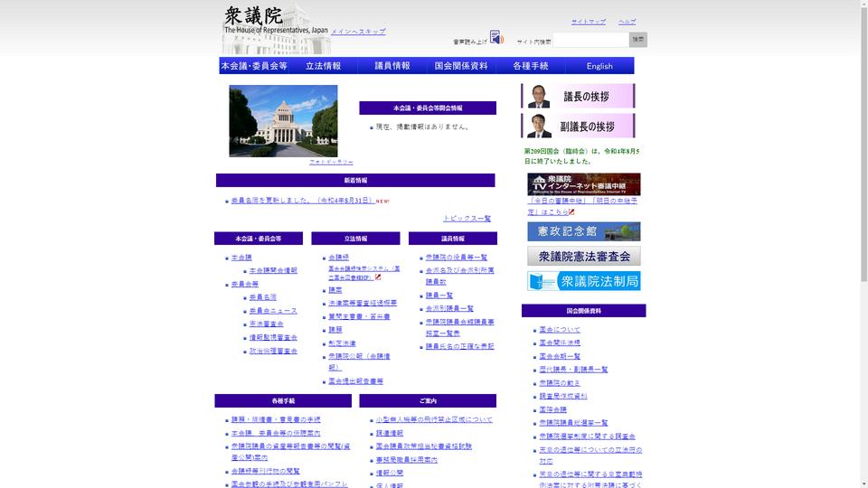Open the トピックス一覧 link

(467, 219)
